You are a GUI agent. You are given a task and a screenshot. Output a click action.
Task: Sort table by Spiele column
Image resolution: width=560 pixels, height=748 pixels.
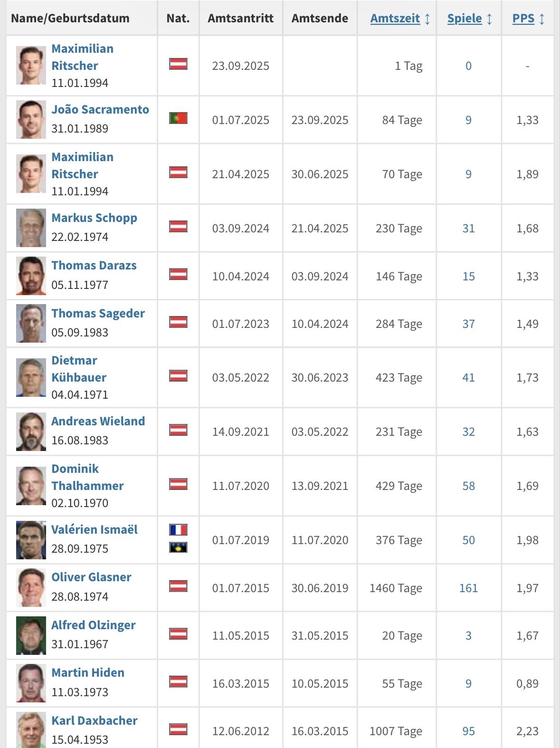(464, 19)
